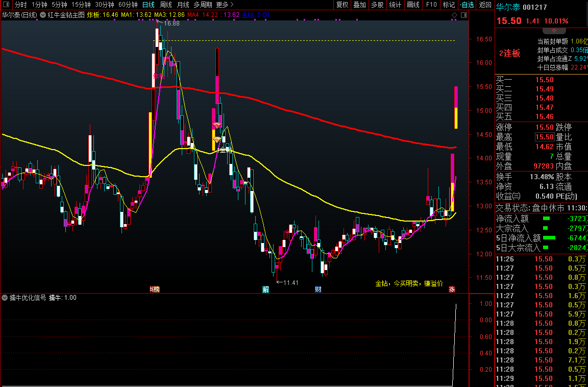Click the 涨 marker icon below the chart
The height and width of the screenshot is (387, 588).
tap(452, 289)
